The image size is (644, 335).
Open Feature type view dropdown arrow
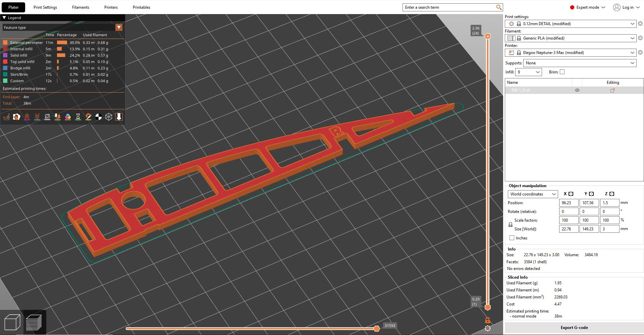pyautogui.click(x=119, y=27)
